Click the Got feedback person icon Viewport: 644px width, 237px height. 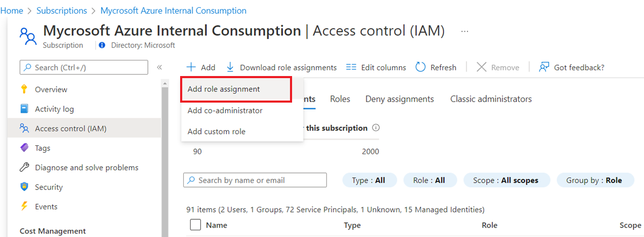[x=544, y=67]
